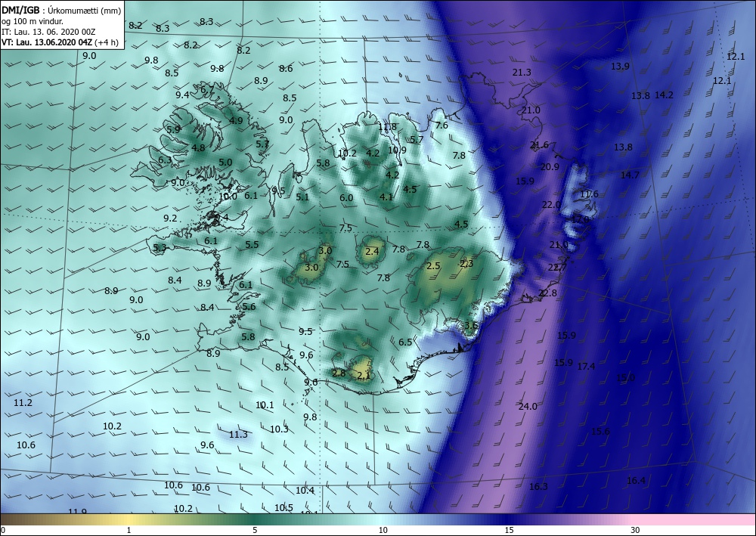756x536 pixels.
Task: Click the 'IT: Lau. 13. 06. 2020 00Z' line
Action: point(48,31)
